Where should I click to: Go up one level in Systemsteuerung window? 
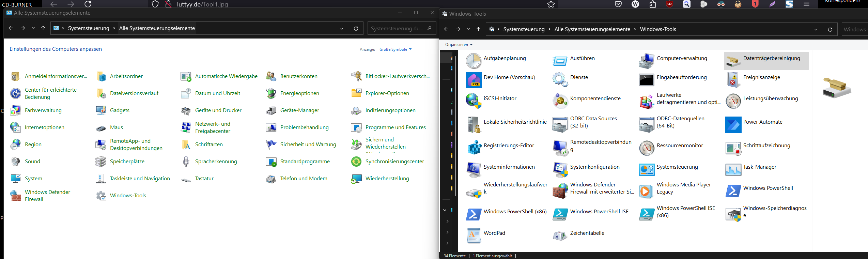43,28
